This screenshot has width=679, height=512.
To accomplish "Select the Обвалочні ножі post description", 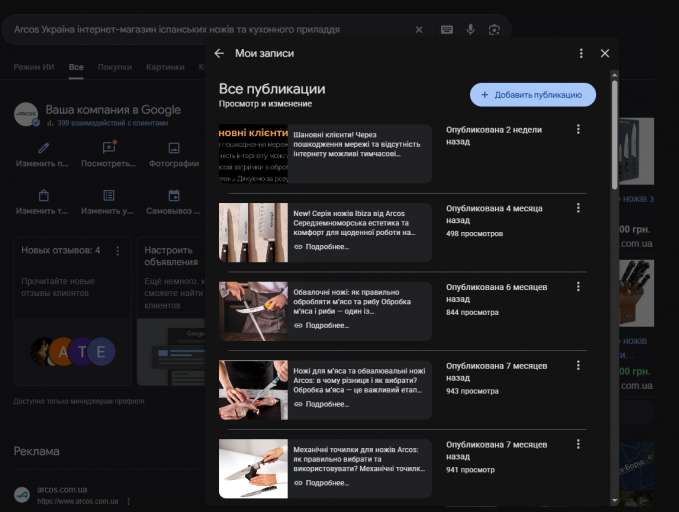I will 352,302.
